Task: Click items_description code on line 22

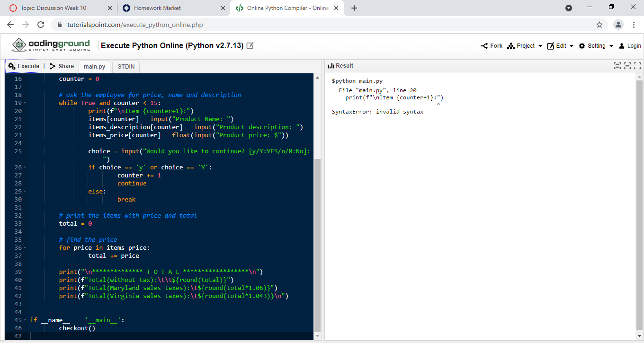Action: (x=196, y=127)
